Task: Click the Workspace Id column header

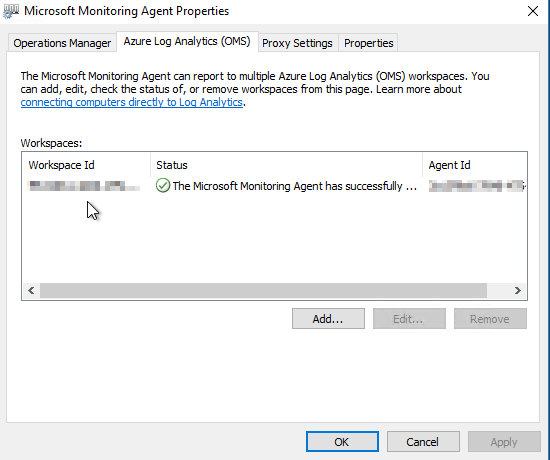Action: tap(86, 165)
